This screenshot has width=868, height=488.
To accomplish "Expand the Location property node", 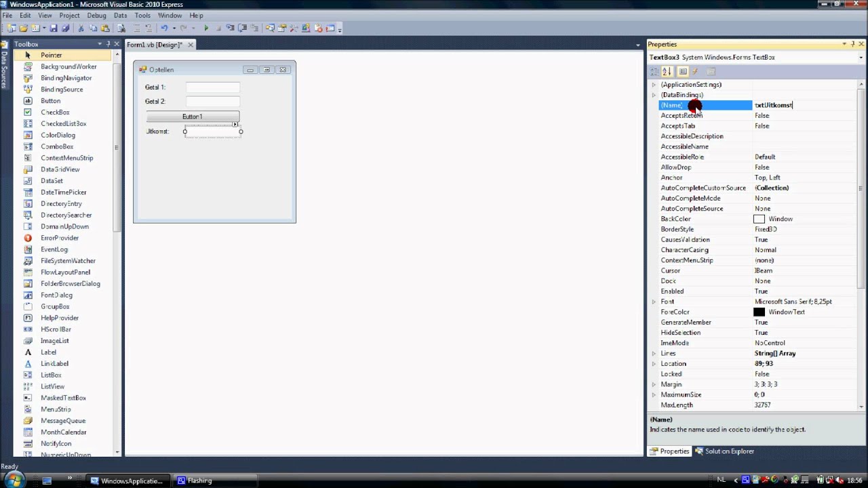I will pos(654,363).
